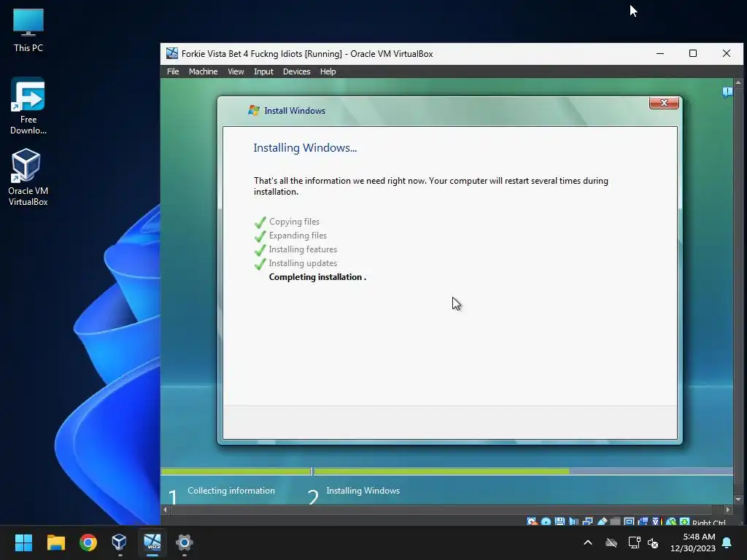Screen dimensions: 747x560
Task: Open the Devices menu
Action: 296,71
